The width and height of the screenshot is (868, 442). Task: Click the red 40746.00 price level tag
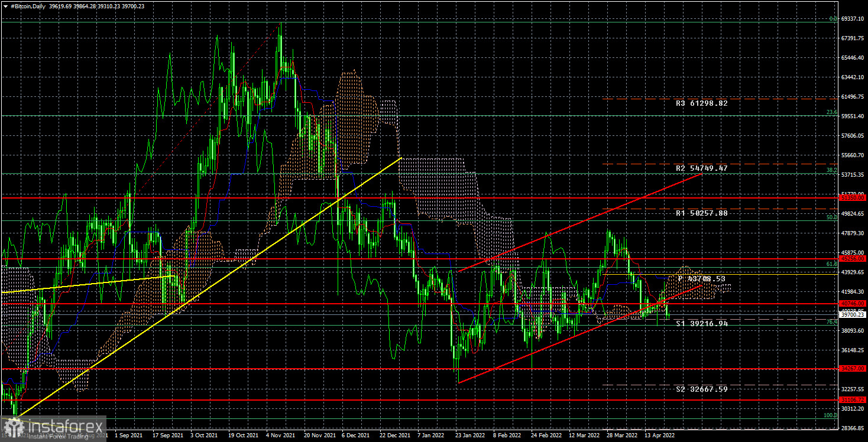click(853, 304)
